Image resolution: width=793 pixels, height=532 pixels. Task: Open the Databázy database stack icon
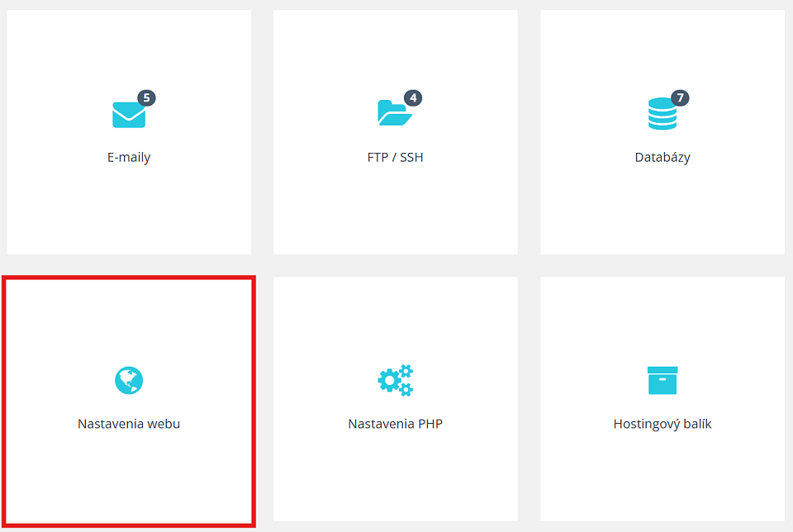point(662,114)
